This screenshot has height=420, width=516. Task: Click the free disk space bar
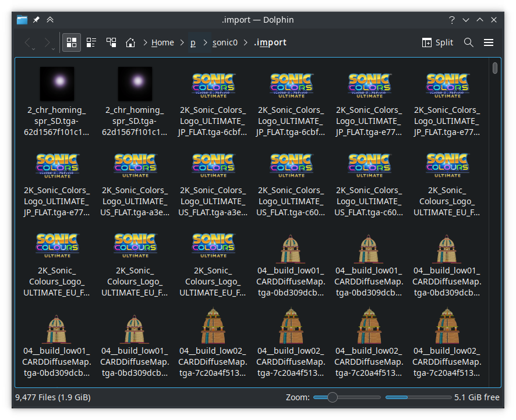pyautogui.click(x=418, y=397)
